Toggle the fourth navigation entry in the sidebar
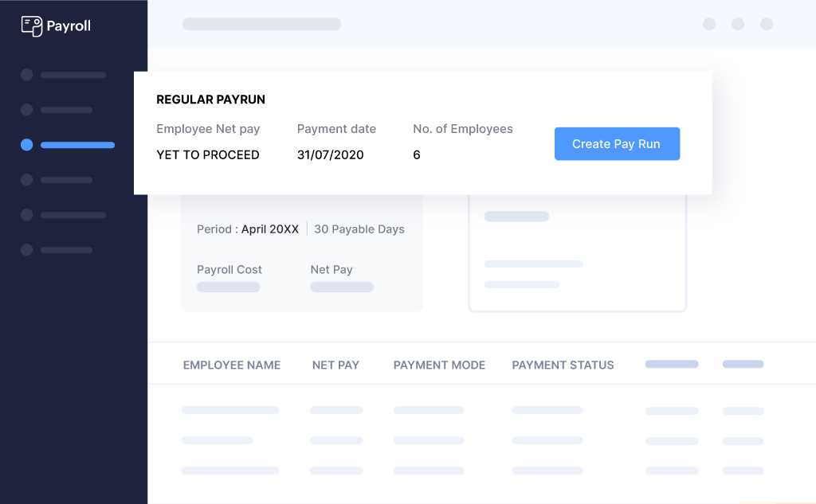The width and height of the screenshot is (816, 504). tap(26, 179)
